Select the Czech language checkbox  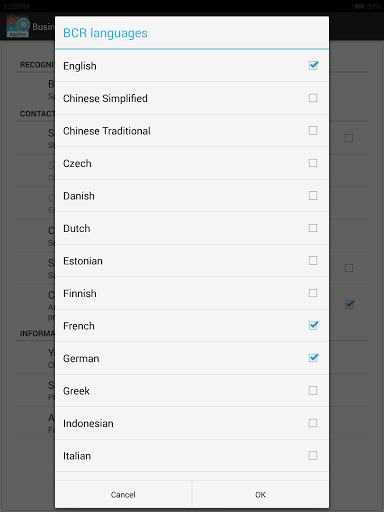[x=313, y=163]
